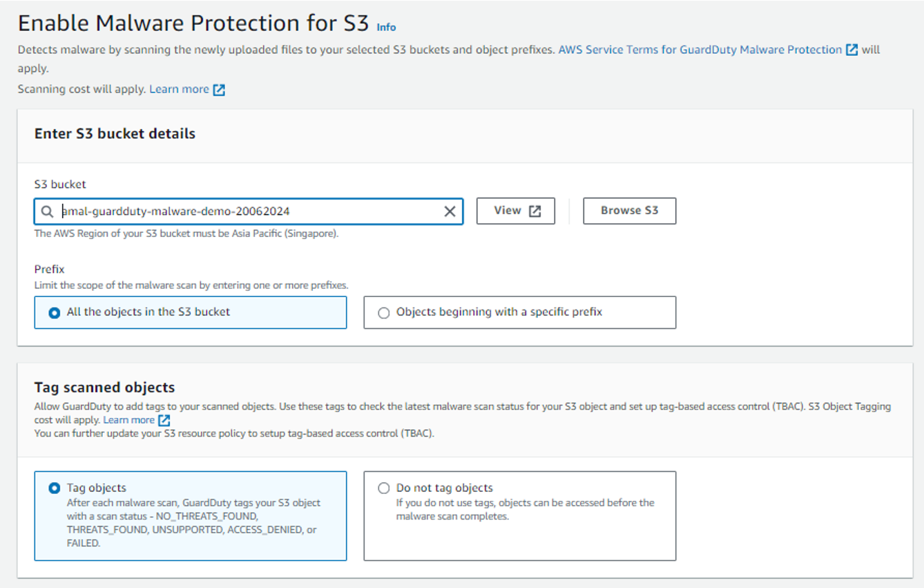
Task: Open the Info link beside the page title
Action: pyautogui.click(x=386, y=27)
